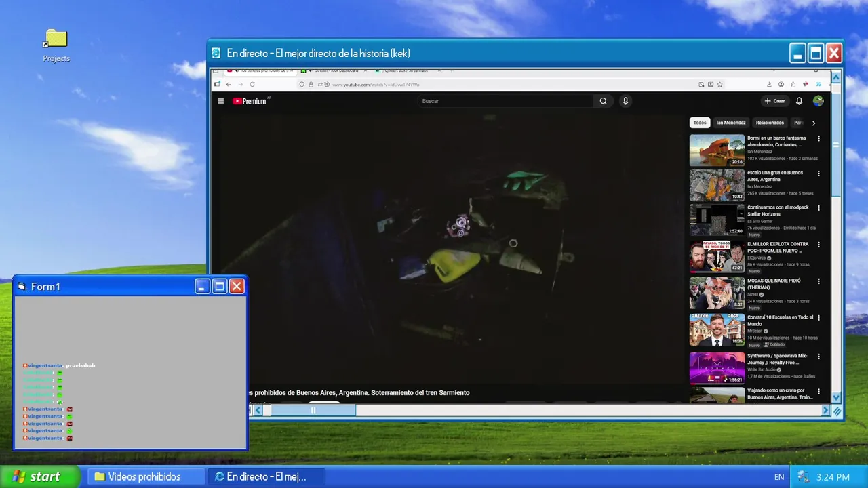Open 'escalo una grua en Buenos Aires' thumbnail
The image size is (868, 488).
[x=717, y=185]
